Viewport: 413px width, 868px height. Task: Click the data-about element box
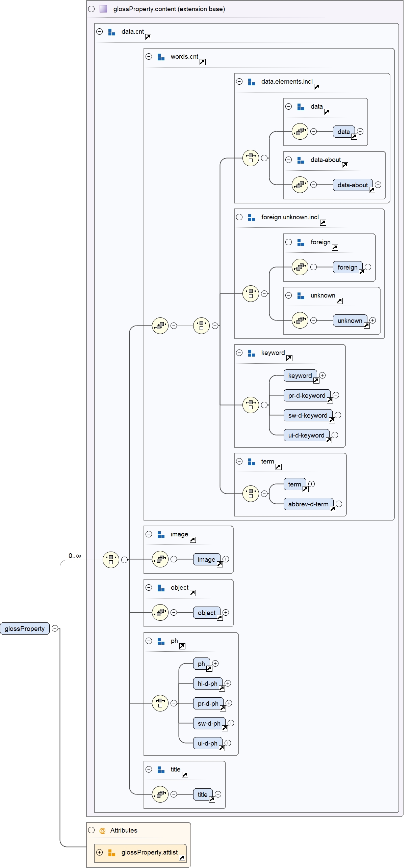pyautogui.click(x=352, y=185)
